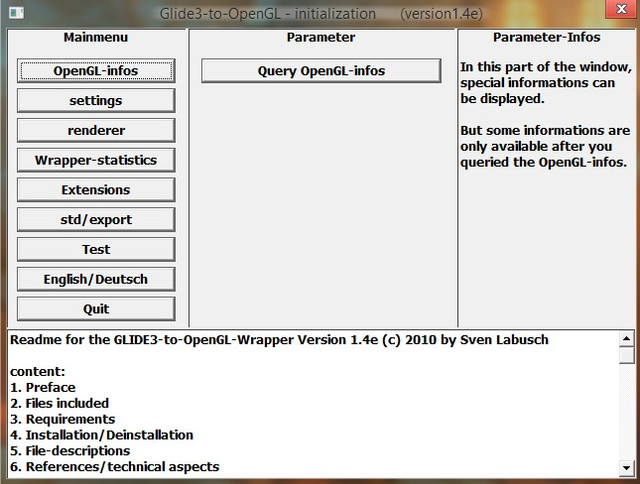Click the readme scrollbar up arrow
This screenshot has height=484, width=640.
point(626,339)
